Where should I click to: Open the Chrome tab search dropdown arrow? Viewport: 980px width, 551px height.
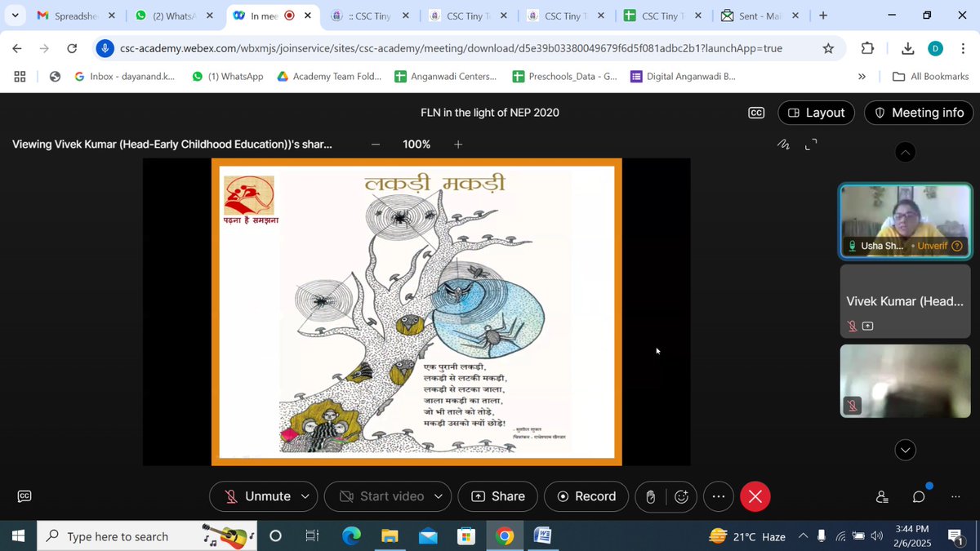pyautogui.click(x=15, y=16)
